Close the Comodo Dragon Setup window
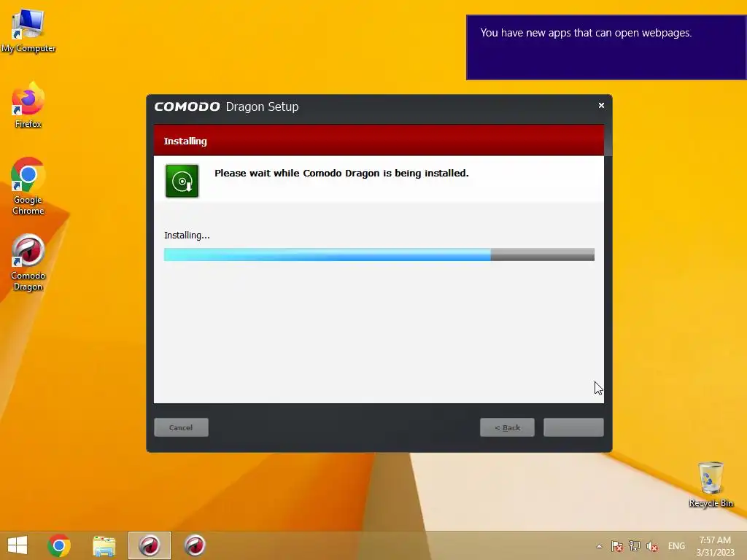 pyautogui.click(x=601, y=105)
